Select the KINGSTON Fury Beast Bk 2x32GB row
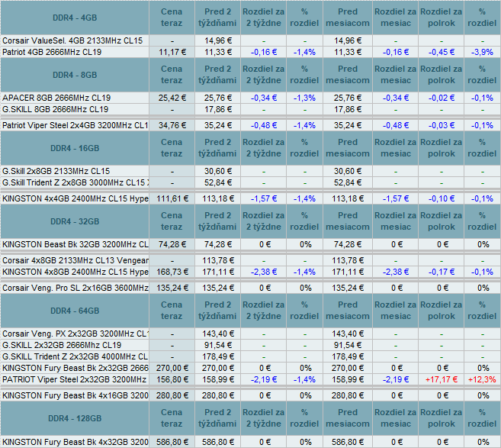The height and width of the screenshot is (448, 501). point(250,368)
